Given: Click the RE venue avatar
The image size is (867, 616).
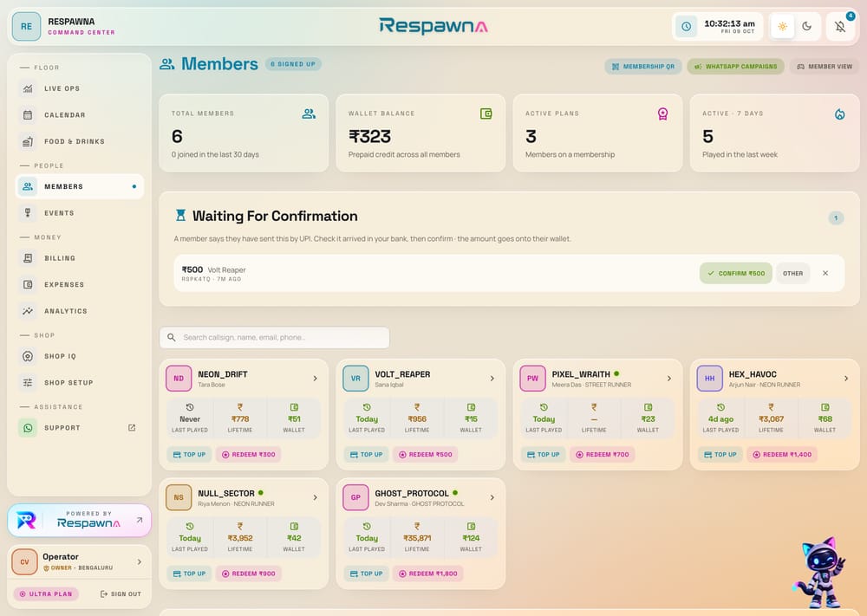Looking at the screenshot, I should coord(26,27).
